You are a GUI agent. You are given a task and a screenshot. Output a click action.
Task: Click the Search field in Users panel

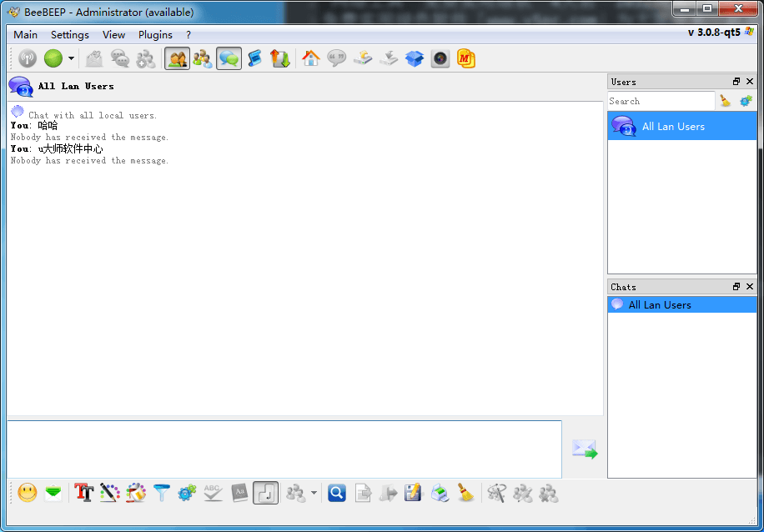pos(661,101)
